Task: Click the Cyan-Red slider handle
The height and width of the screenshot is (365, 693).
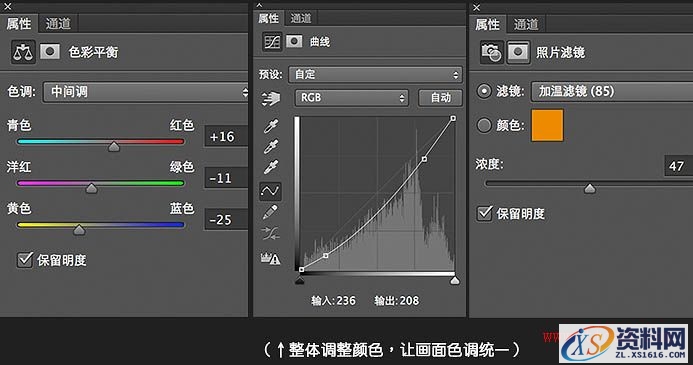Action: [x=114, y=146]
